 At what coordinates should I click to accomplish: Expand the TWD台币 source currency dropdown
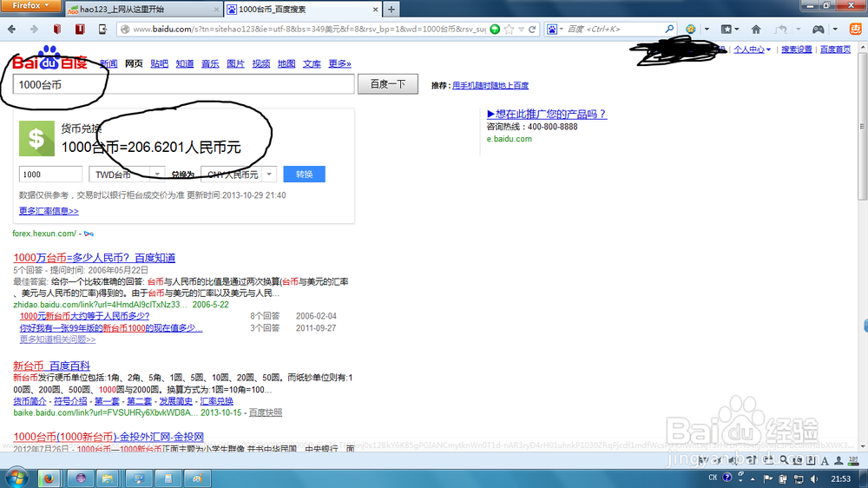157,175
